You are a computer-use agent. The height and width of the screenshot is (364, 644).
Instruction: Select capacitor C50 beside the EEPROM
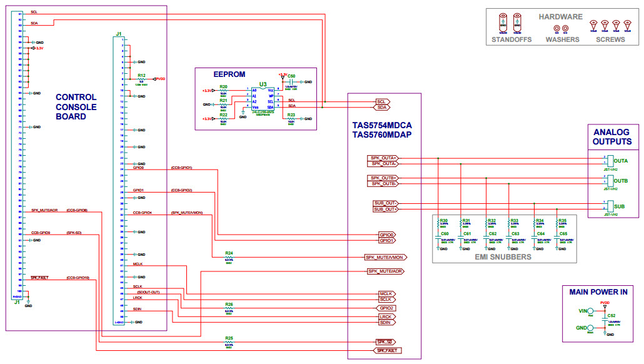[x=289, y=81]
